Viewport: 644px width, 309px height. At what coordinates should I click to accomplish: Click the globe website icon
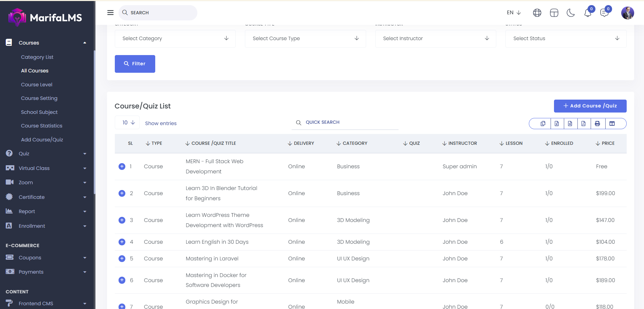coord(537,13)
